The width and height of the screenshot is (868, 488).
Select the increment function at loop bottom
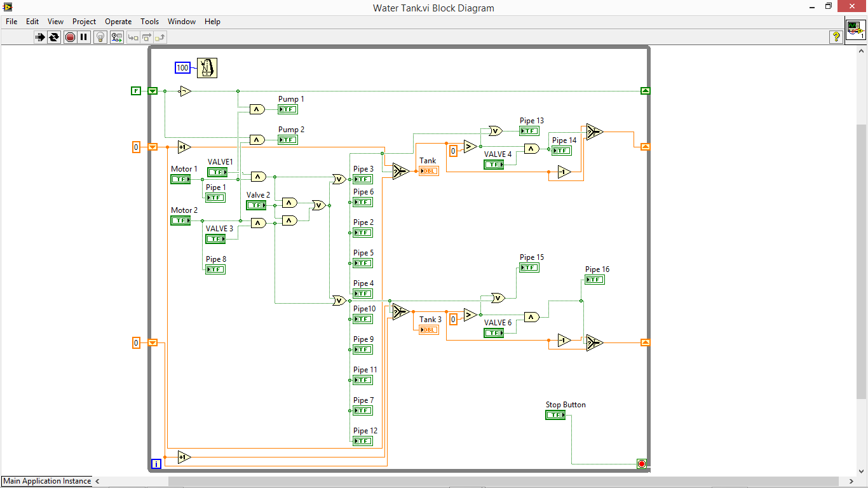[184, 457]
